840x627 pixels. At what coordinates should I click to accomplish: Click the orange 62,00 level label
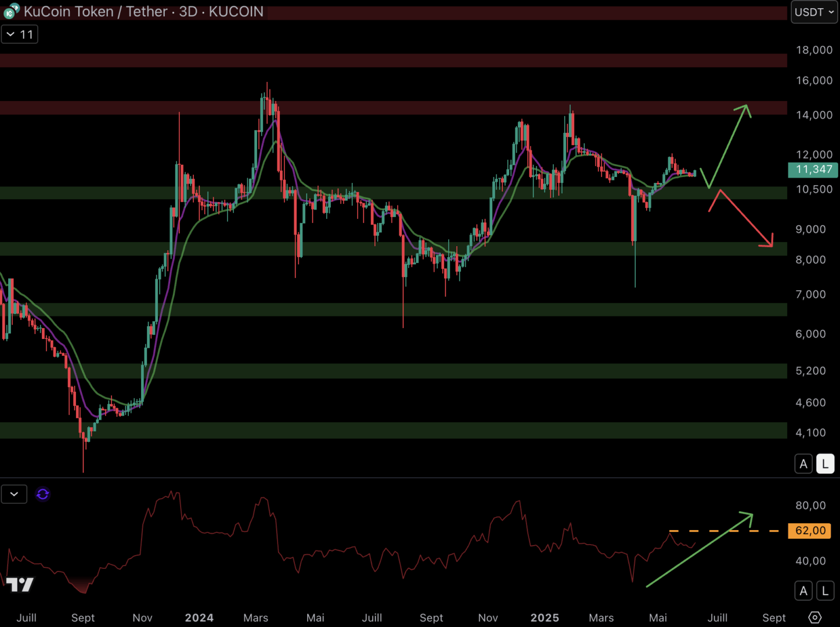(x=810, y=531)
